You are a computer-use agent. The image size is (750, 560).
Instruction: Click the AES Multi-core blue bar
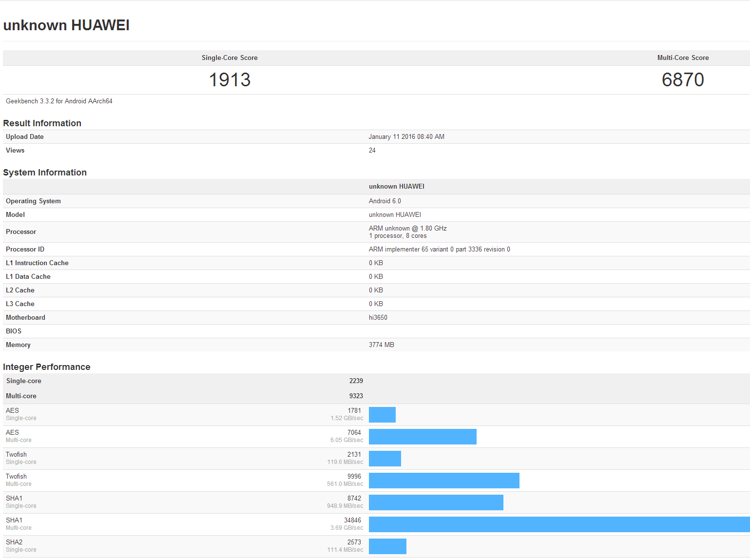[x=423, y=437]
